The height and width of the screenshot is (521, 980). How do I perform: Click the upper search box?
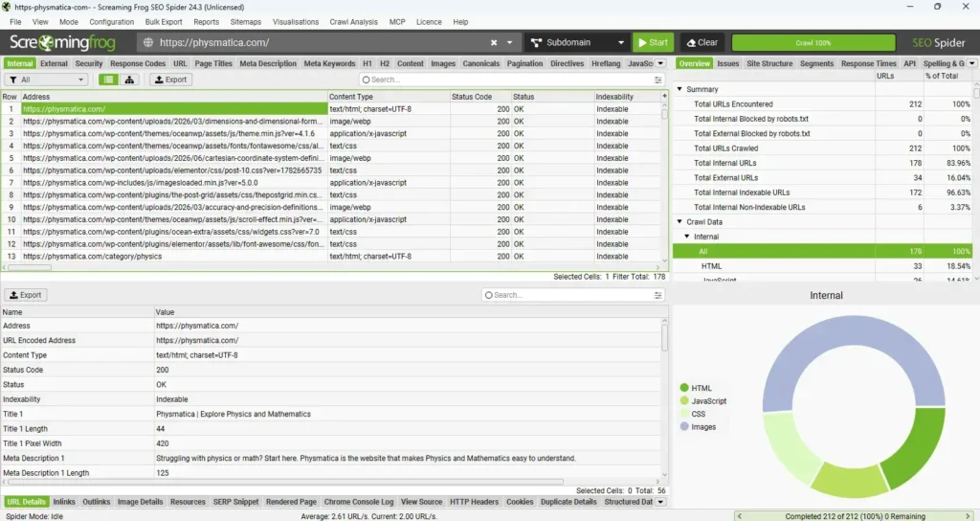(x=507, y=79)
